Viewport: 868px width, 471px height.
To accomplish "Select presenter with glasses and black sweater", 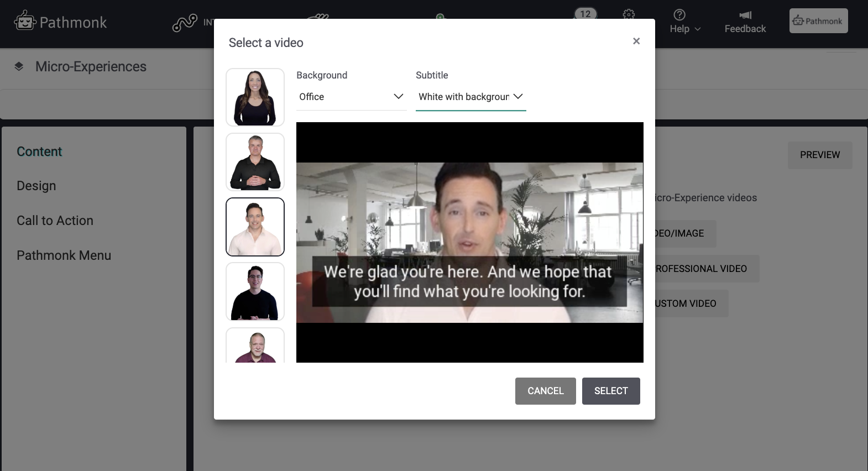I will (x=255, y=291).
